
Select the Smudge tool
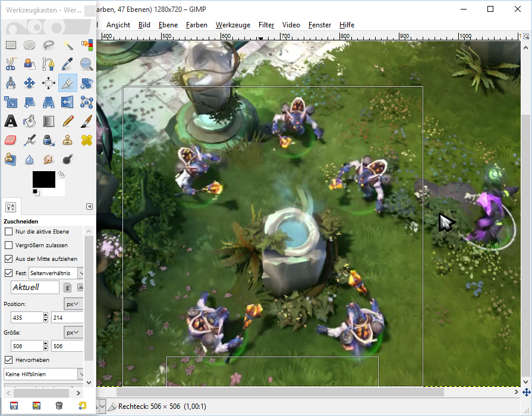click(49, 159)
